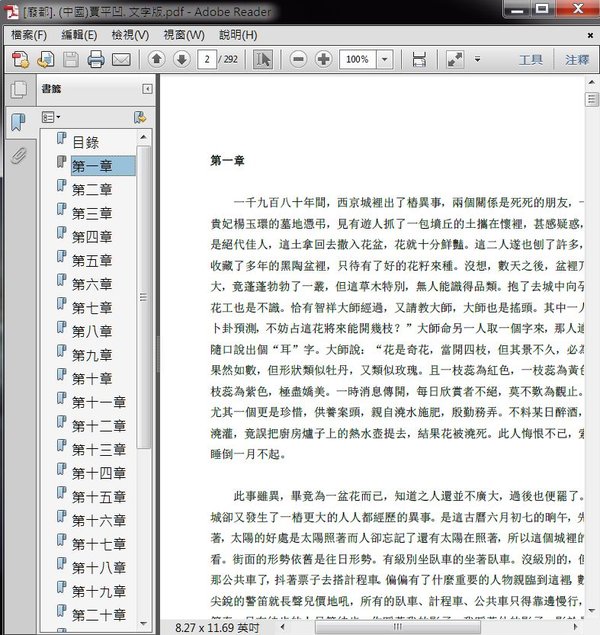Click the print icon in toolbar

point(96,60)
